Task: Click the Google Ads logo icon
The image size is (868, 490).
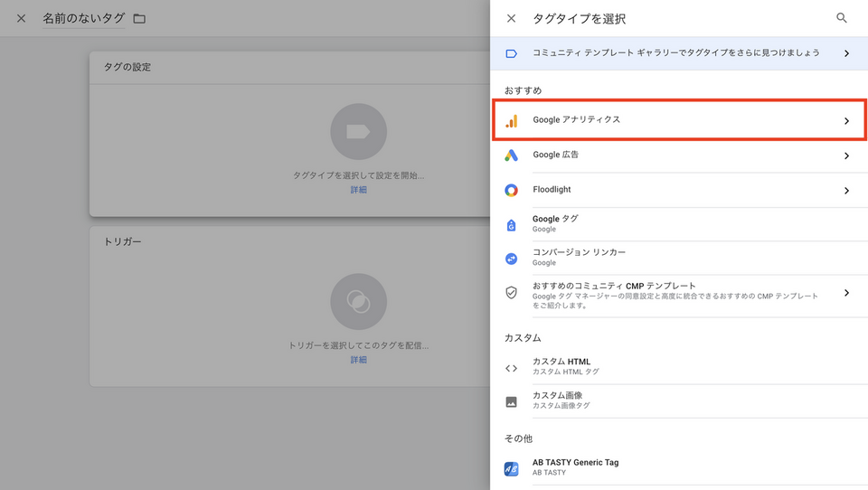Action: pos(512,155)
